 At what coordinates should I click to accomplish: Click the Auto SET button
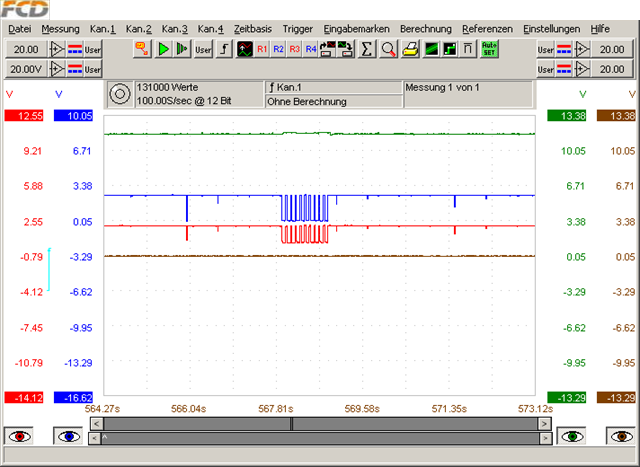489,48
